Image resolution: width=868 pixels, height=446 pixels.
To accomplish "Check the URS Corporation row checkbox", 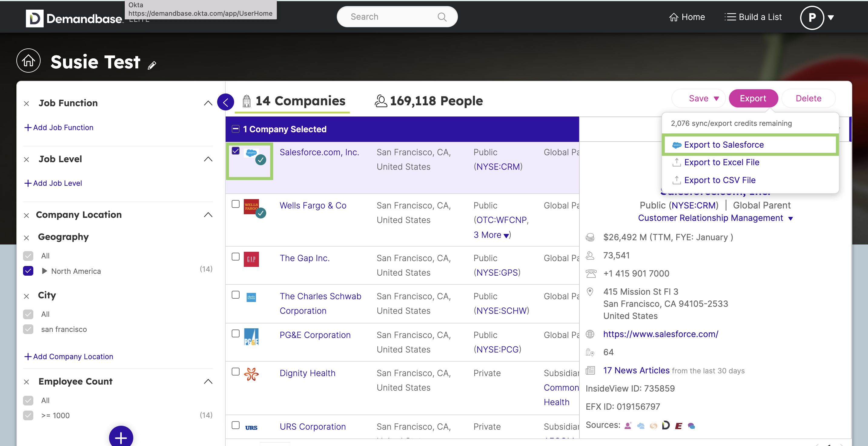I will 236,425.
